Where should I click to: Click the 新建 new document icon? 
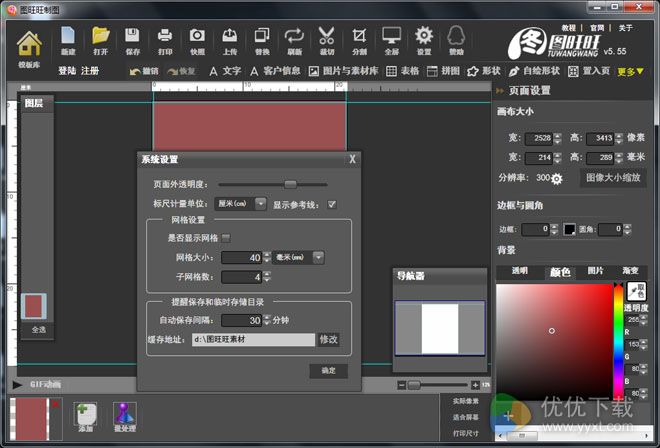[x=68, y=35]
